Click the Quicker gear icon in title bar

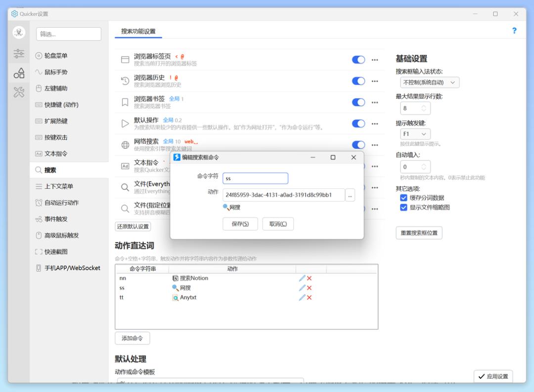point(14,14)
